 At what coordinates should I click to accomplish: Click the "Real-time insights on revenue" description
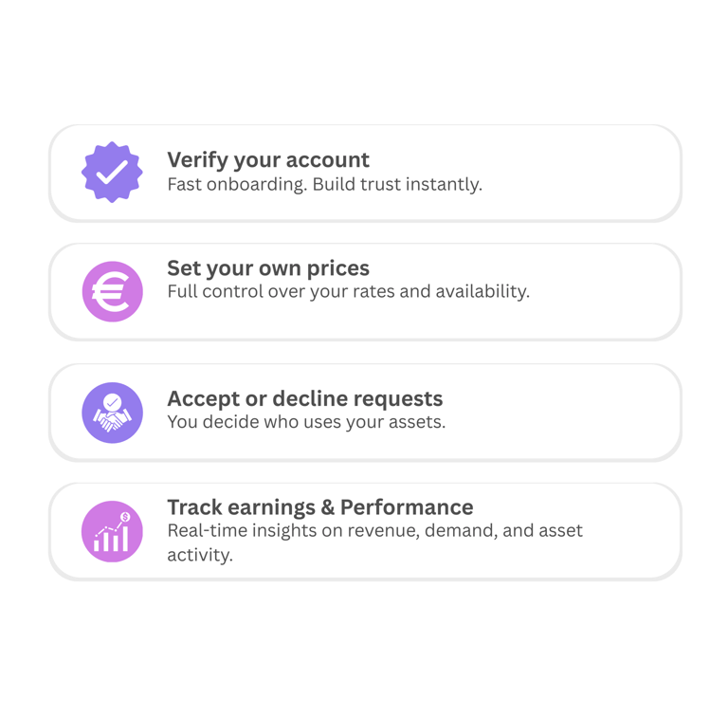point(374,531)
